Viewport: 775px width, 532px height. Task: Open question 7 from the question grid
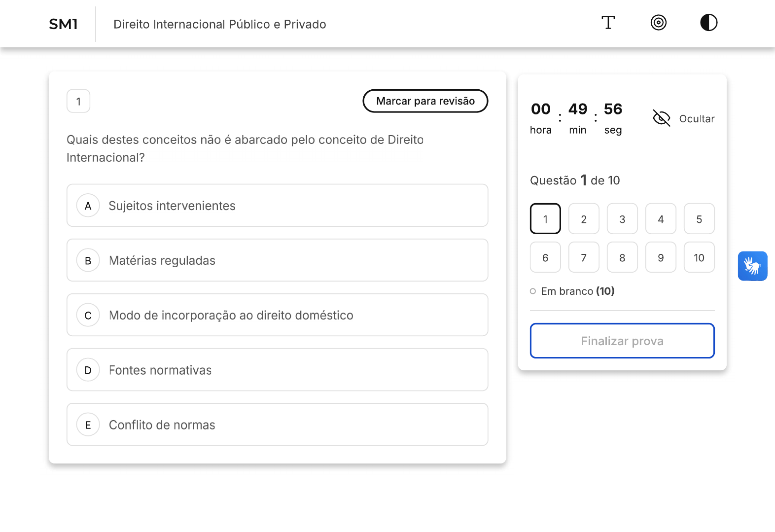584,257
